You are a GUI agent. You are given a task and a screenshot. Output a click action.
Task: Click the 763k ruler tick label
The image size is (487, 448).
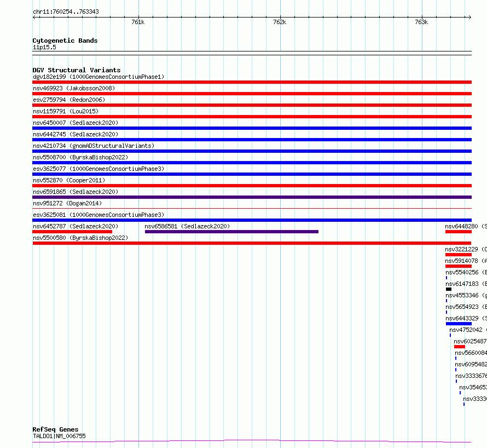tap(421, 22)
